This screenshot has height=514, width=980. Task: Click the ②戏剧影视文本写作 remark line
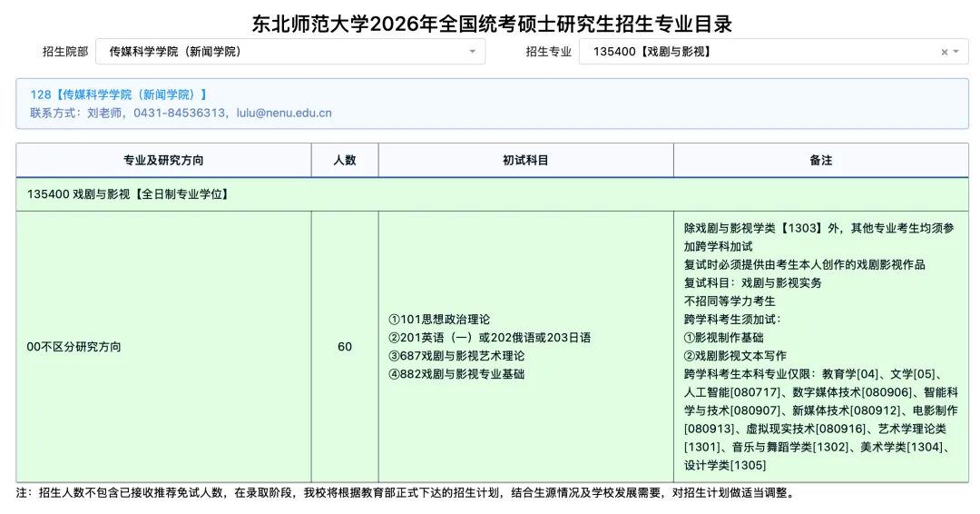(735, 356)
